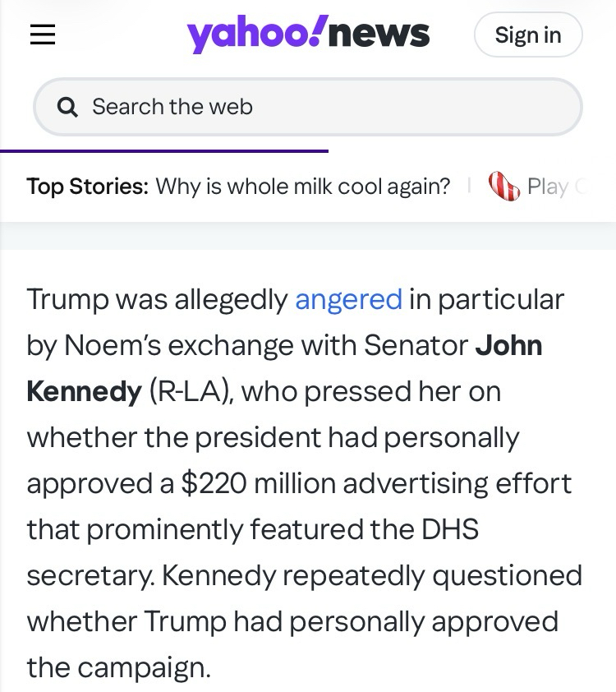Viewport: 616px width, 692px height.
Task: Click the Yahoo News logo
Action: [x=308, y=35]
